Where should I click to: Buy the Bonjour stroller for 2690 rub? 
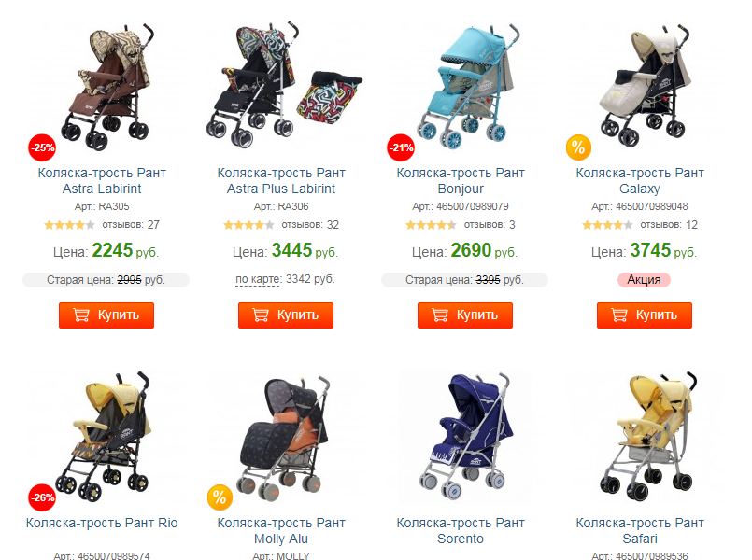[x=465, y=315]
